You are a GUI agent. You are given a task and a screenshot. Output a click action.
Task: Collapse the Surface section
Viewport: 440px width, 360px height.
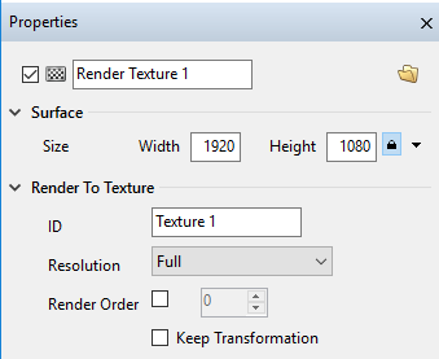click(15, 113)
